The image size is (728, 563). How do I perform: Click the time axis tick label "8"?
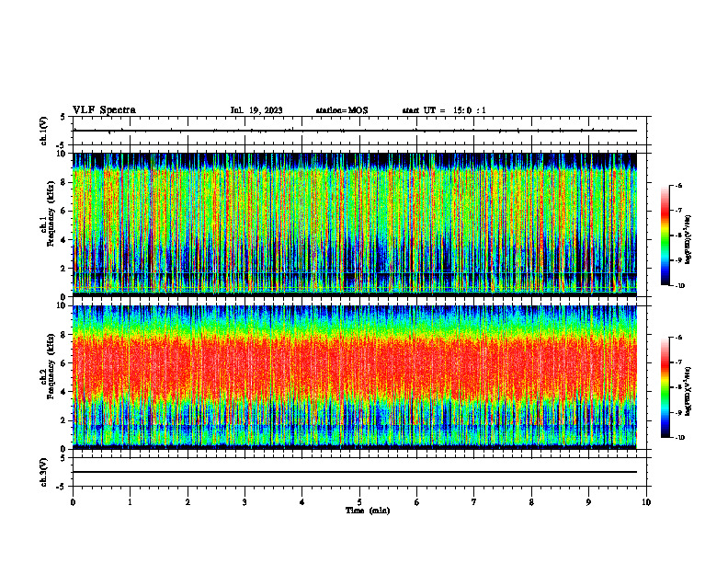point(531,502)
